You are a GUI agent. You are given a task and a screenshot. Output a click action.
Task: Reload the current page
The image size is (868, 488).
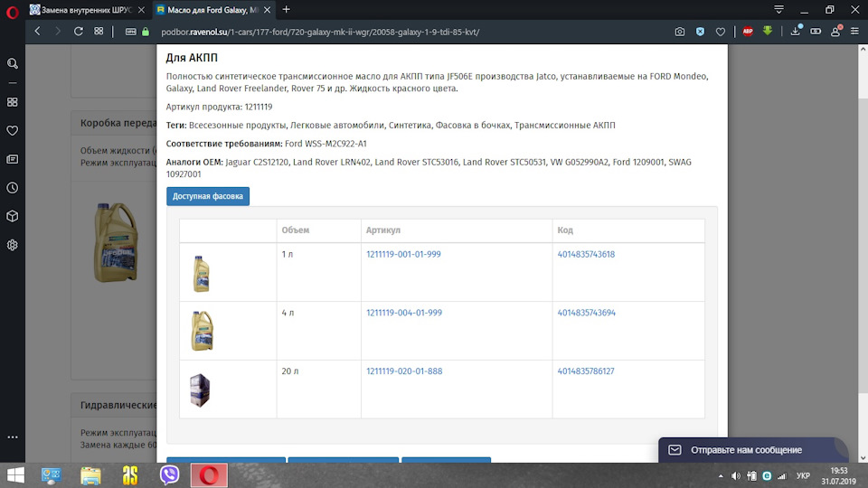[78, 32]
